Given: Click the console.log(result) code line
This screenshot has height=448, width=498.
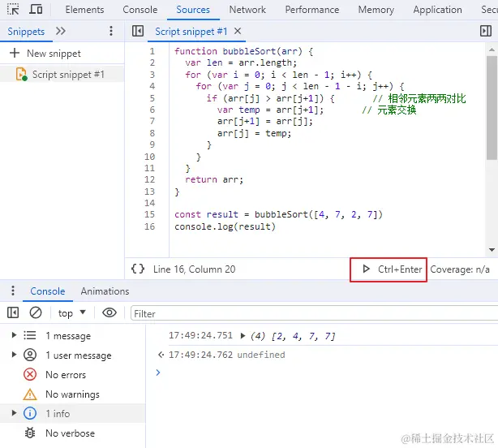Looking at the screenshot, I should click(x=225, y=226).
